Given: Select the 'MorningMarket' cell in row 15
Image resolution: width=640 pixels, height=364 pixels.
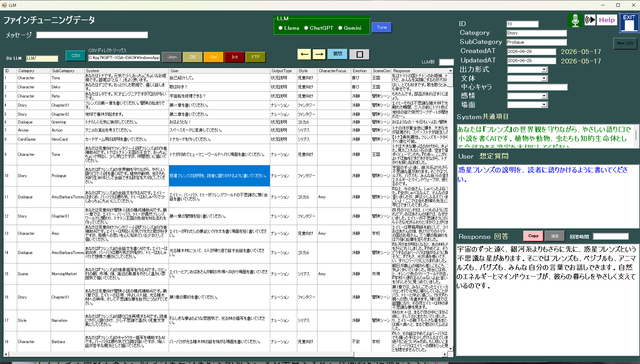Looking at the screenshot, I should [x=67, y=274].
